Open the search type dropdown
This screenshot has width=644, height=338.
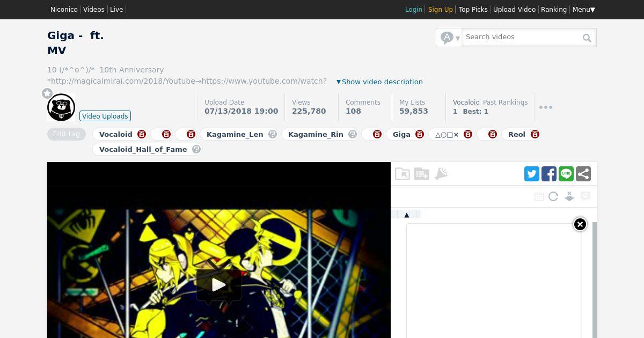[449, 38]
